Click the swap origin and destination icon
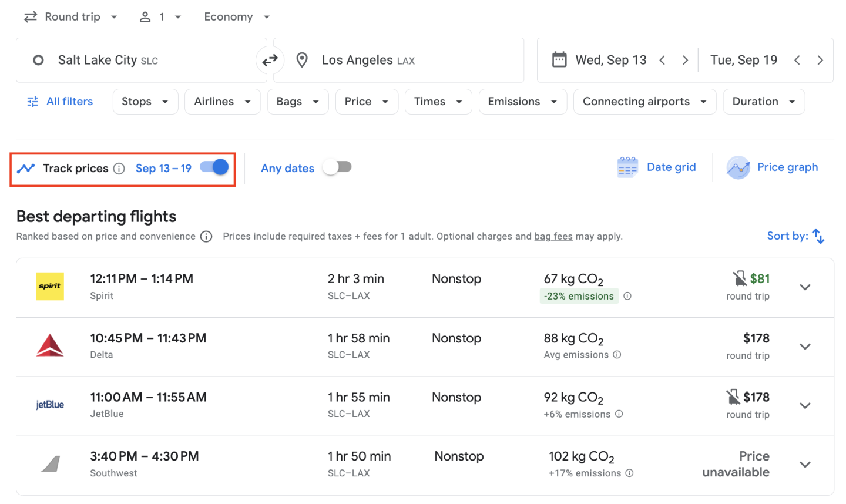 (270, 60)
